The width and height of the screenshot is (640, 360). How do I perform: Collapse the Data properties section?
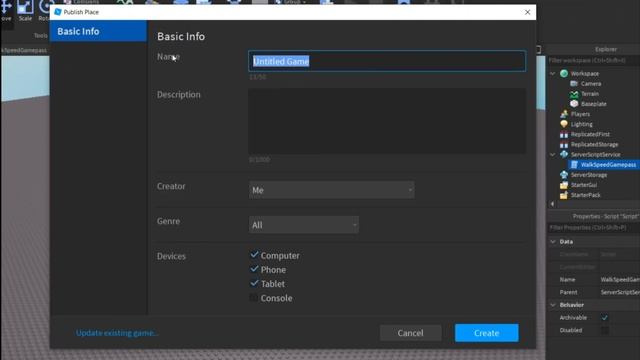tap(553, 242)
